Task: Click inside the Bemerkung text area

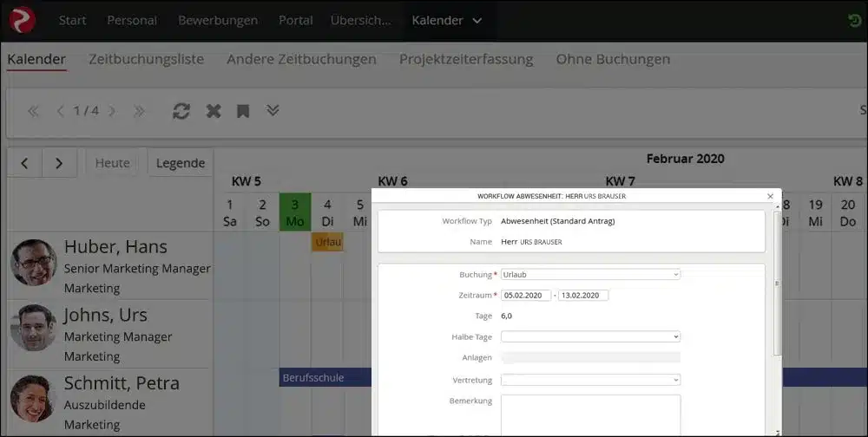Action: (x=590, y=414)
